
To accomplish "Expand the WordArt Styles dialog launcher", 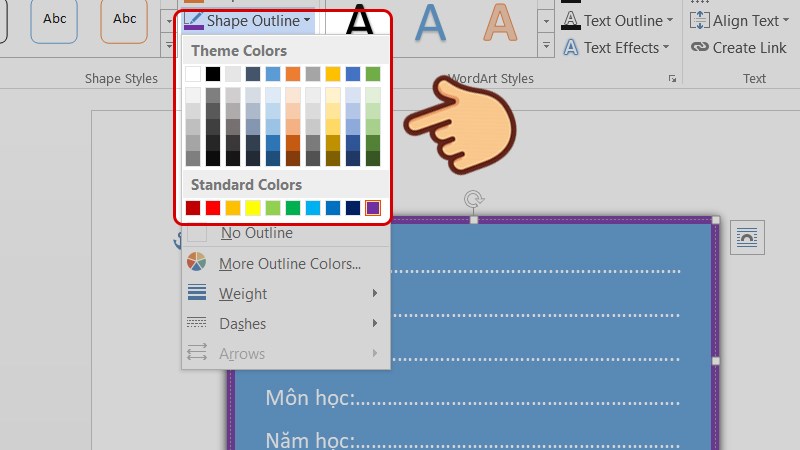I will (671, 79).
